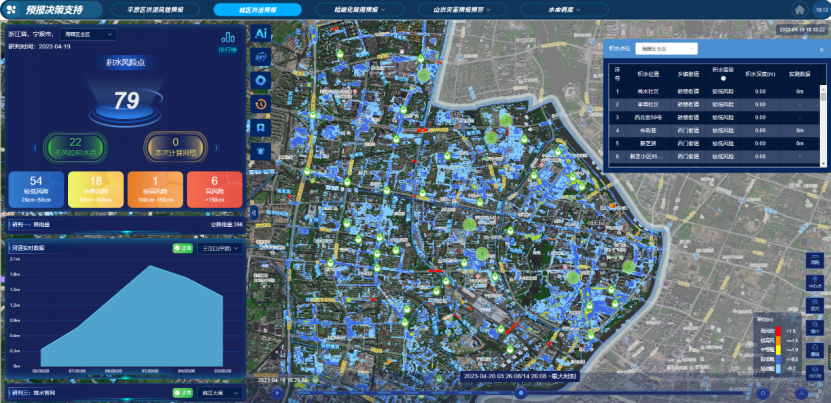Expand the 陆面化降雨预报 menu
Viewport: 831px width, 403px height.
click(x=360, y=10)
